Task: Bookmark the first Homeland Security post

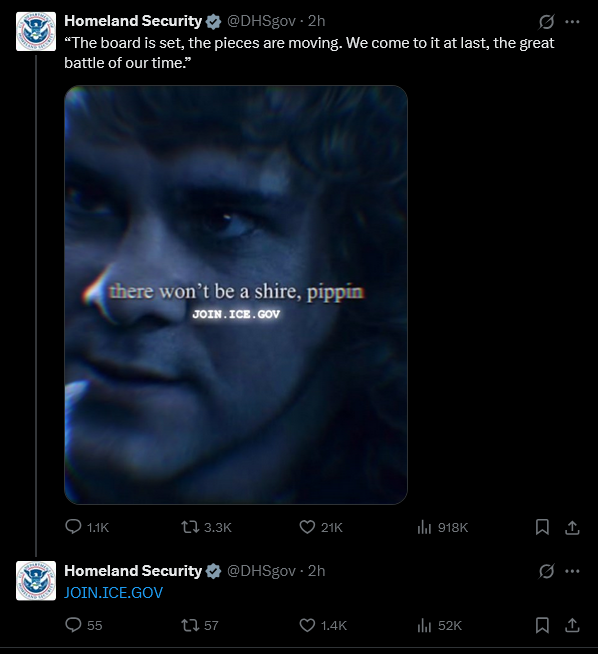Action: tap(542, 527)
